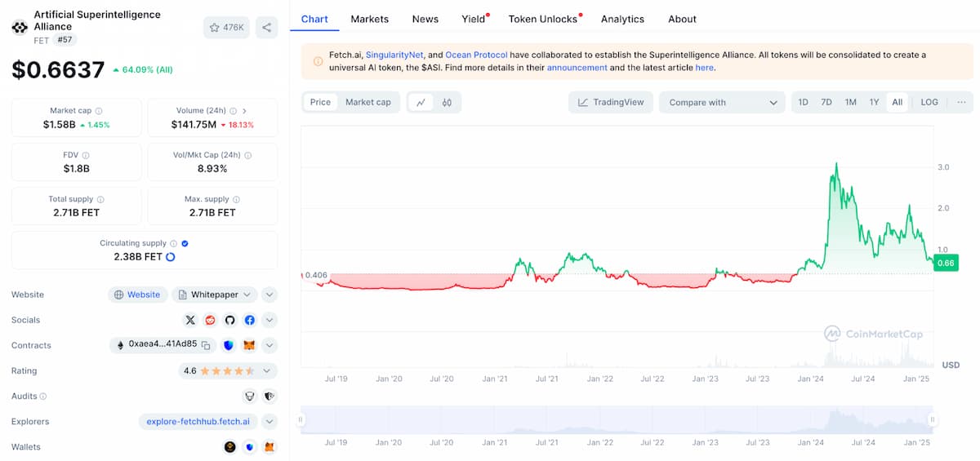
Task: Click the Total supply info icon
Action: coord(100,199)
